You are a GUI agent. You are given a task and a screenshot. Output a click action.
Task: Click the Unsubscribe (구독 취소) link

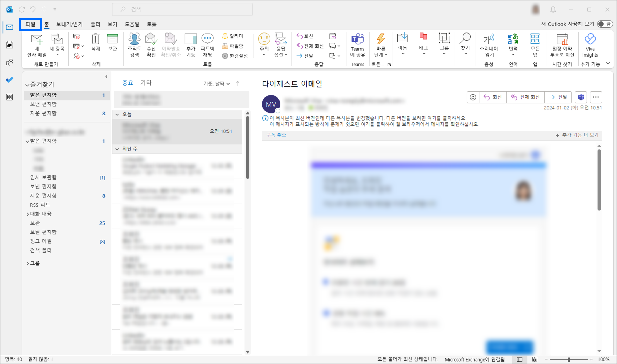(x=276, y=135)
